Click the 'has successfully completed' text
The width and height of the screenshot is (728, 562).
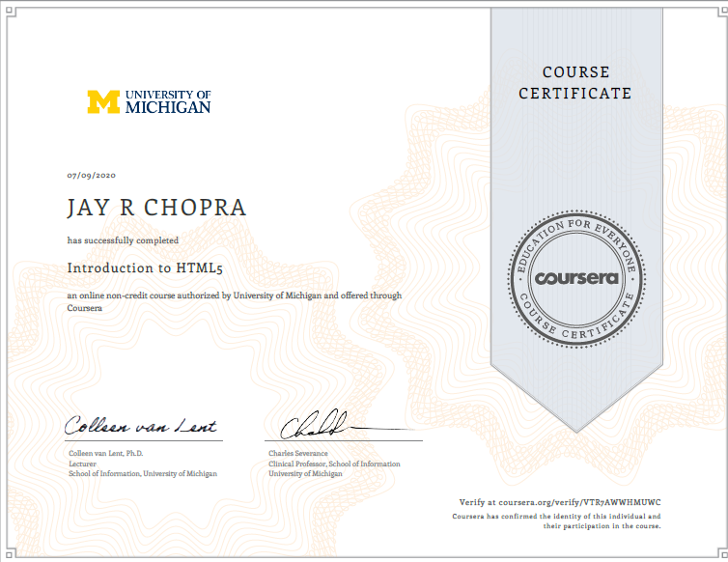coord(123,240)
